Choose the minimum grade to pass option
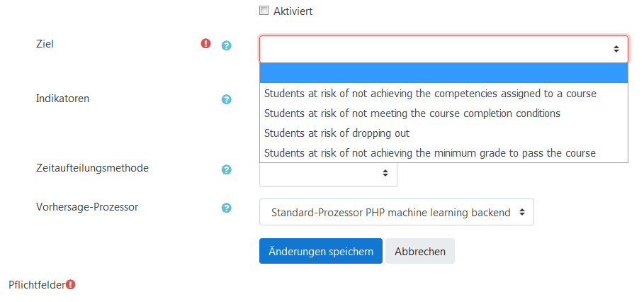Screen dimensions: 644x302 click(429, 153)
